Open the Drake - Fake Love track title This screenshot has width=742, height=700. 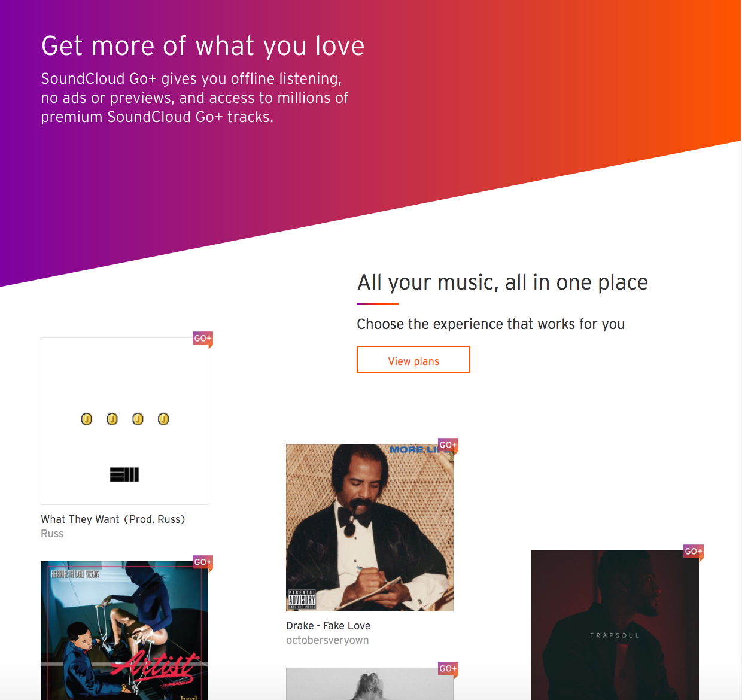[x=328, y=626]
